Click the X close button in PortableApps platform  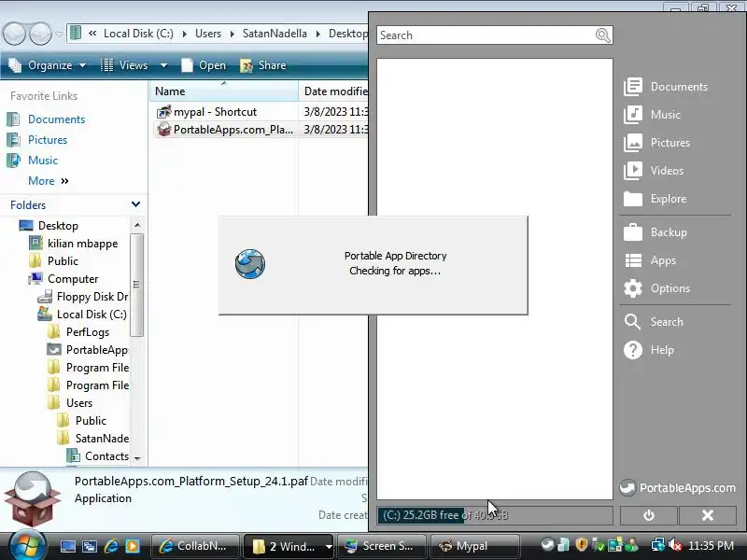click(708, 515)
